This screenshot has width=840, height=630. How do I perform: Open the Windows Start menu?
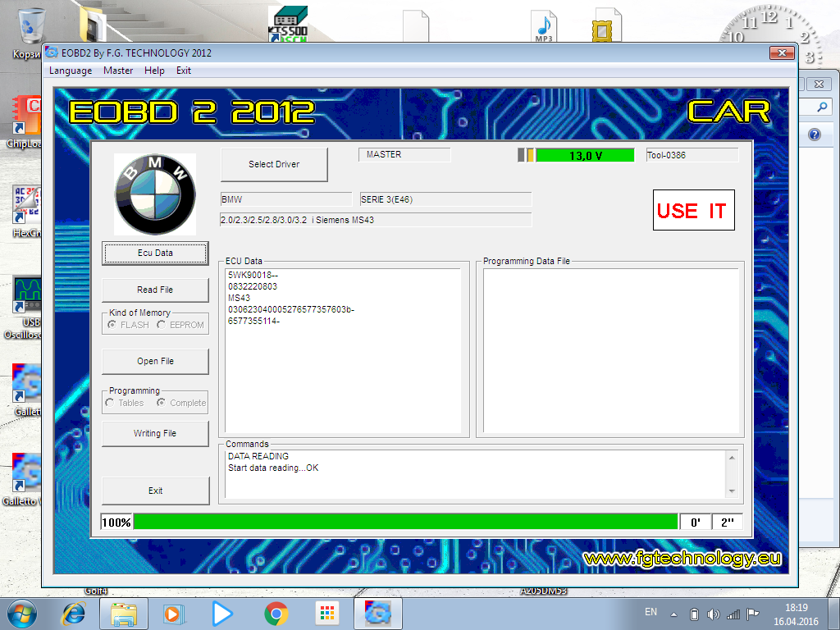point(22,614)
